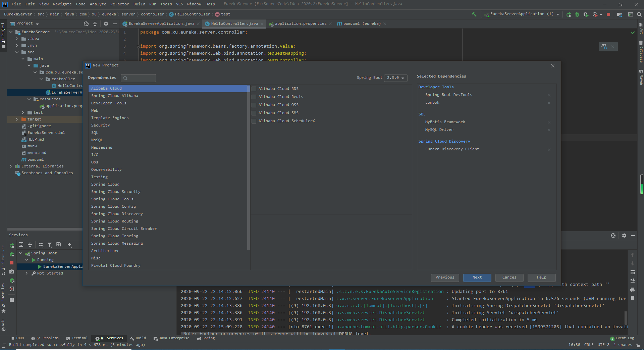Collapse all in the Project panel toolbar
The width and height of the screenshot is (644, 350).
tap(95, 24)
